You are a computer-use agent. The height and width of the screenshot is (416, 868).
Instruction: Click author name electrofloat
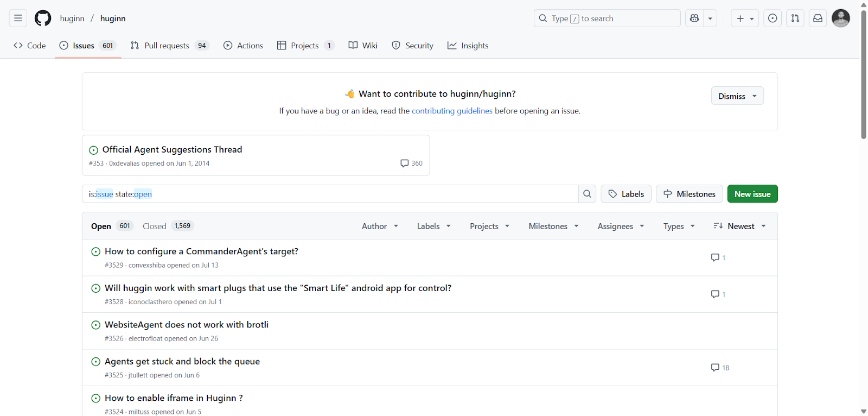coord(145,338)
